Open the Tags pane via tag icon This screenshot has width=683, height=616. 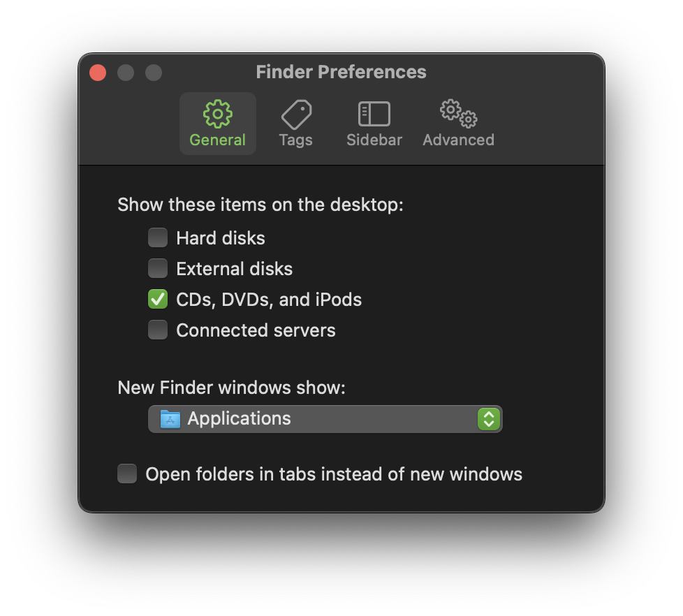click(x=296, y=115)
